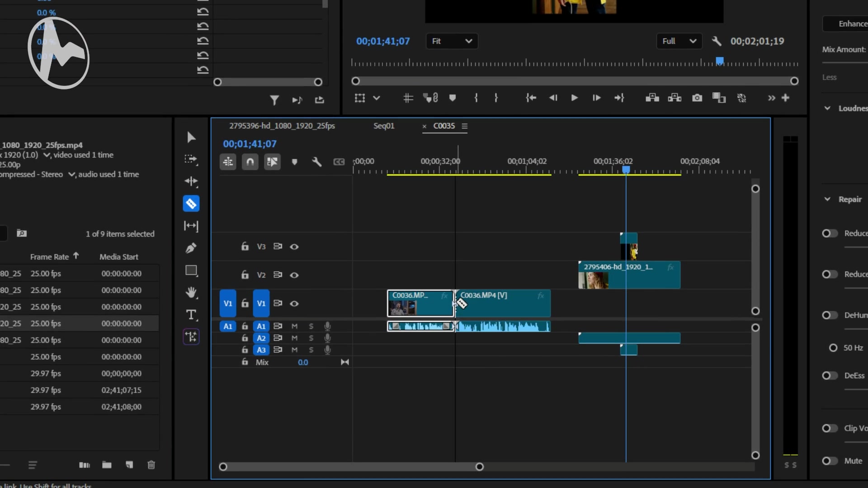Collapse the Repair section
The height and width of the screenshot is (488, 868).
click(827, 199)
